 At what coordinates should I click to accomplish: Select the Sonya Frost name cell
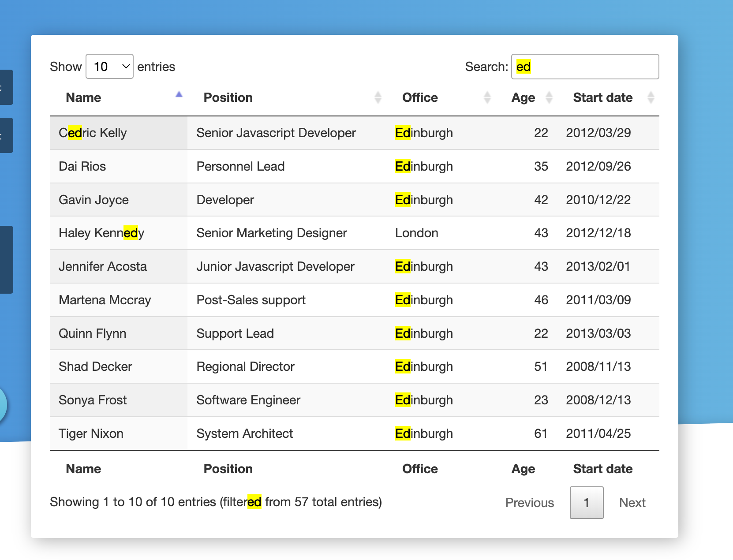pos(119,400)
